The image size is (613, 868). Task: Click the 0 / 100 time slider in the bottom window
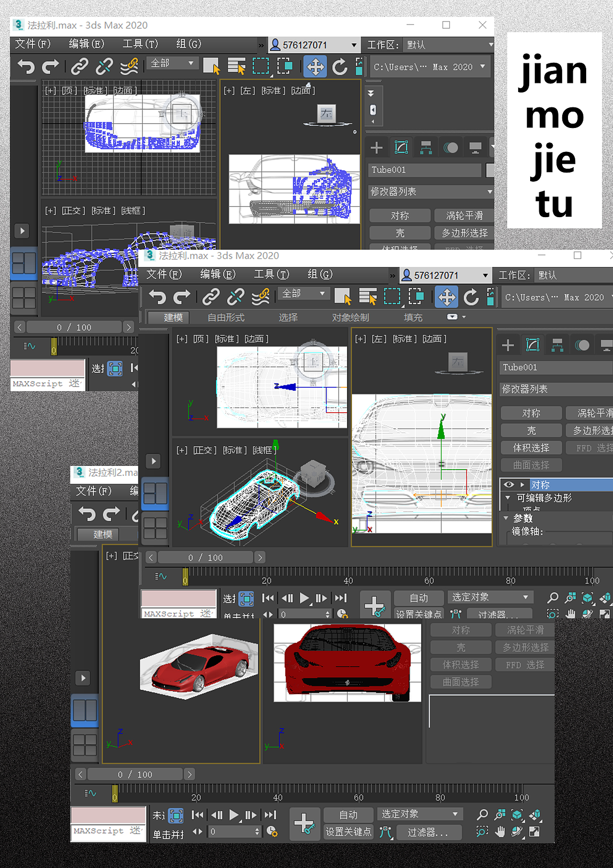pyautogui.click(x=135, y=774)
